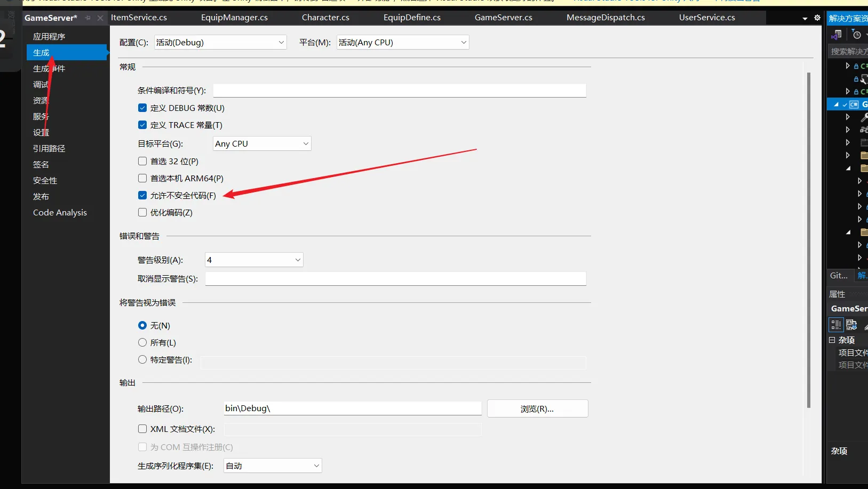Click the references node icon in tree
The image size is (868, 489).
(864, 130)
